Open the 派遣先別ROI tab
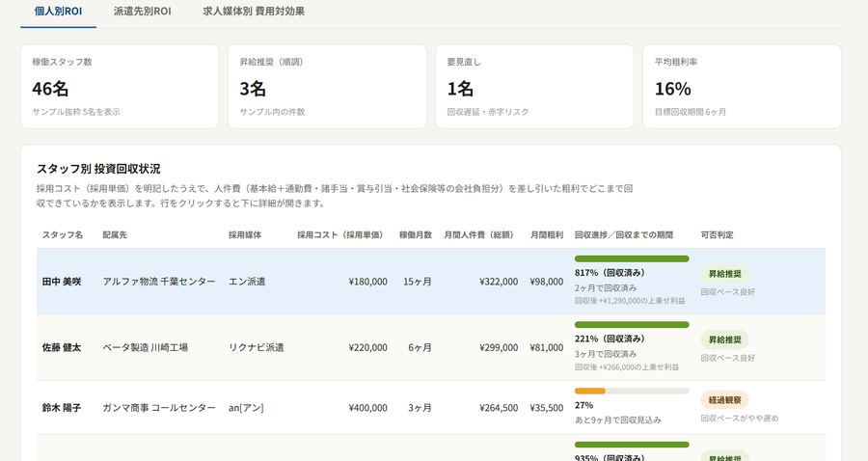Screen dimensions: 868x461 coord(143,11)
